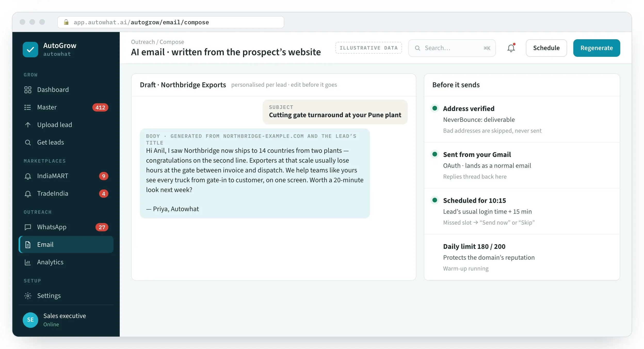The image size is (644, 349).
Task: Click the Address verified heading
Action: point(469,109)
